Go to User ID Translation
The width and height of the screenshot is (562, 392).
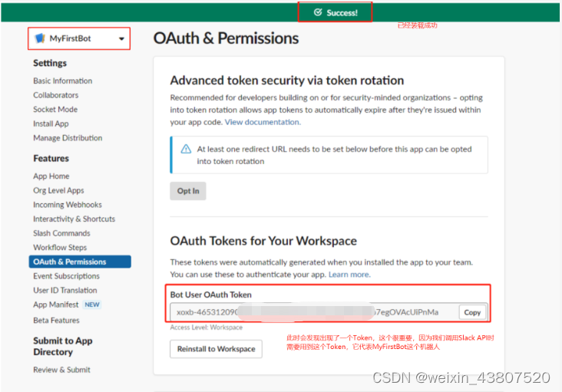[65, 291]
